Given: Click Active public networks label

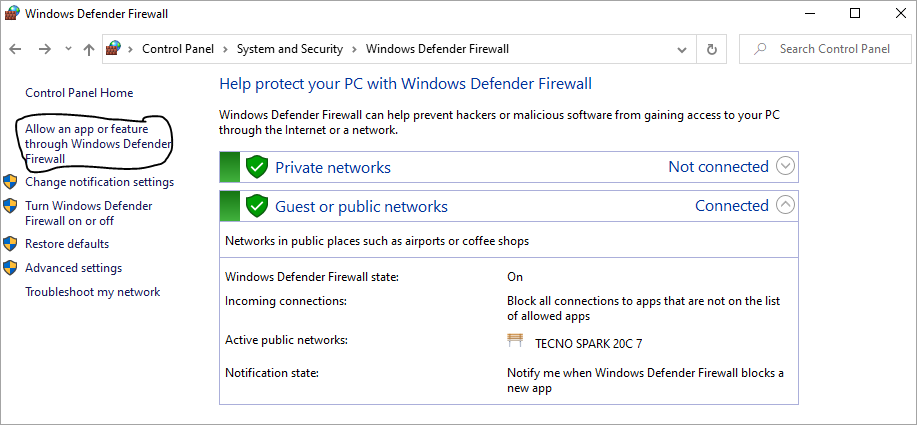Looking at the screenshot, I should (x=287, y=340).
